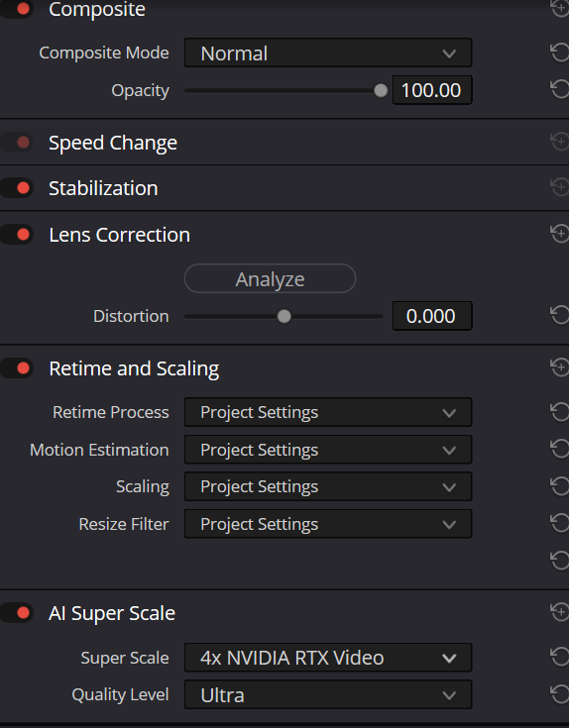Click the Analyze button
This screenshot has height=728, width=569.
[x=271, y=278]
